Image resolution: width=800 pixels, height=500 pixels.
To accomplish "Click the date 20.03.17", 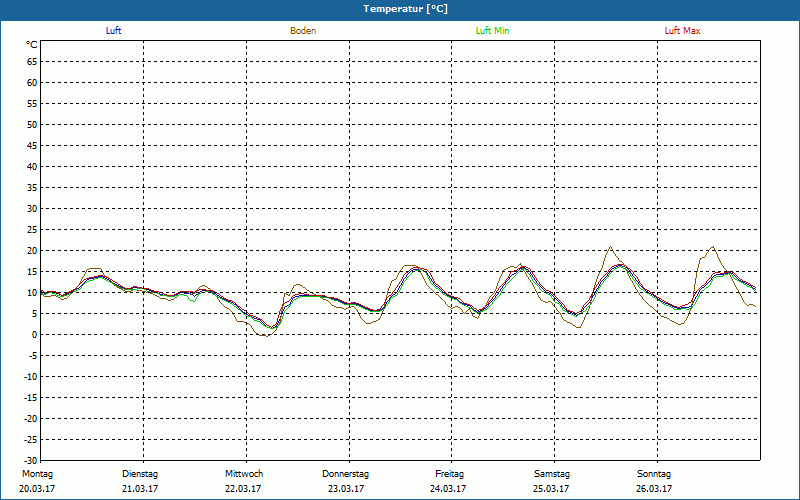I will [x=37, y=489].
